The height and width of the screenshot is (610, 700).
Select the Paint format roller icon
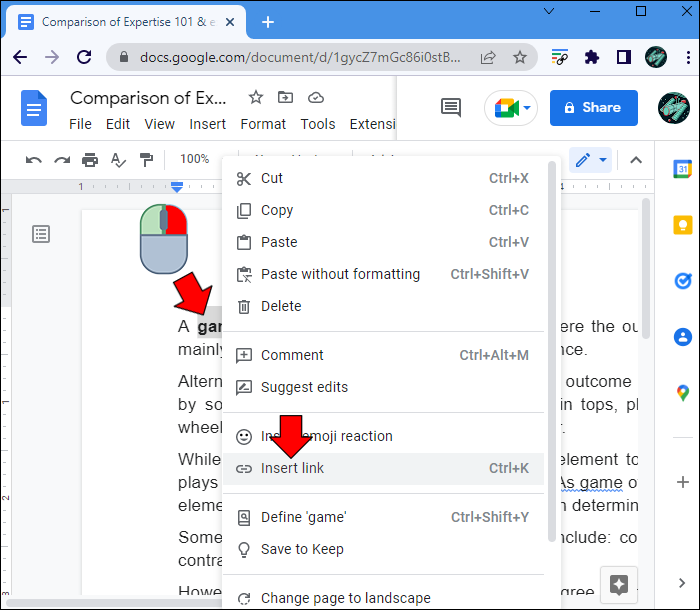(x=146, y=159)
